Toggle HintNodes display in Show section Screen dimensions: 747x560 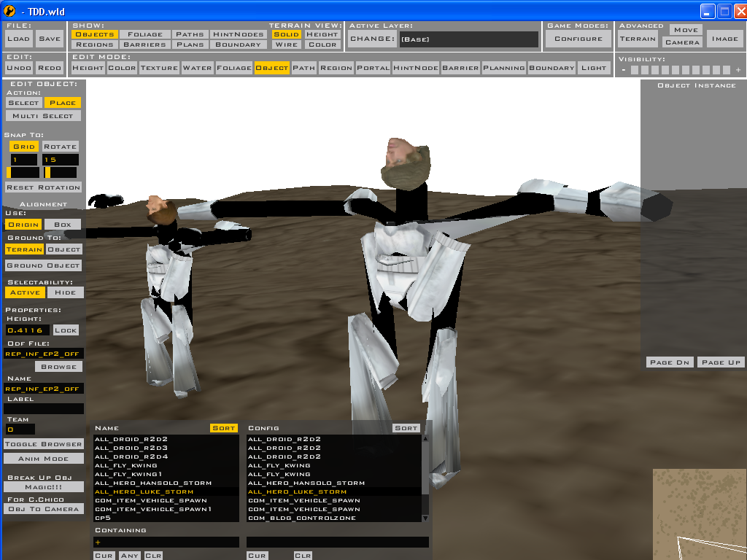pyautogui.click(x=239, y=34)
